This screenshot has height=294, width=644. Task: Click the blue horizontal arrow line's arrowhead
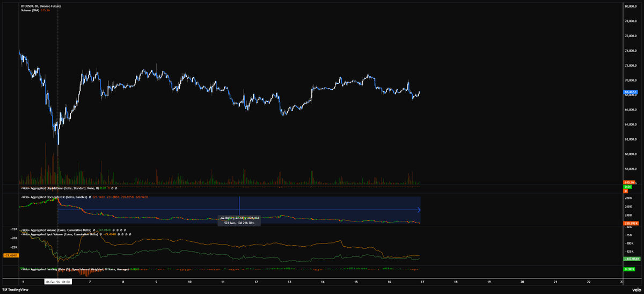pos(419,210)
